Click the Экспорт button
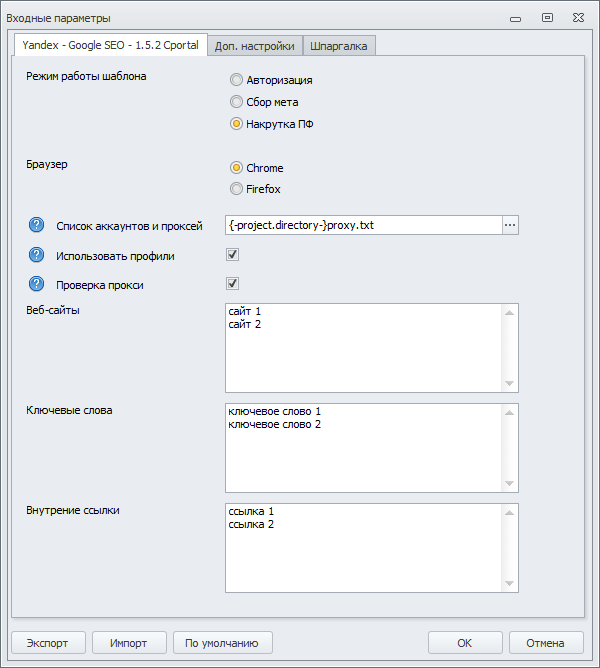 tap(47, 643)
